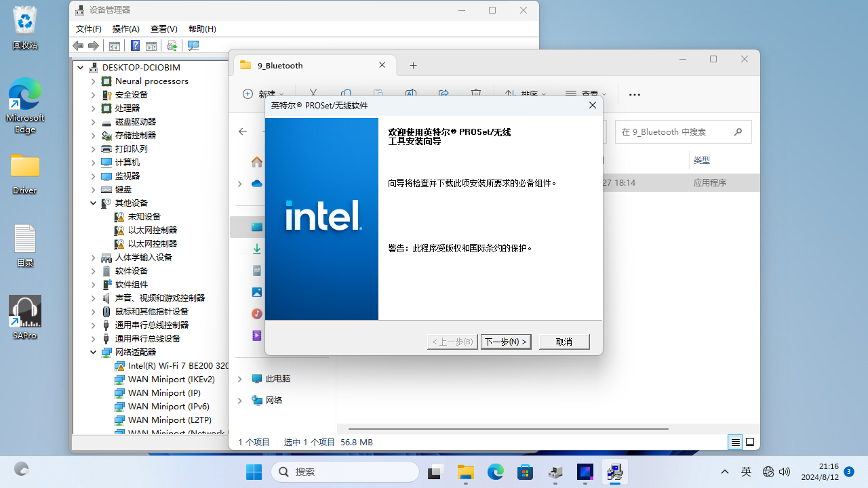Click the show/hide console tree icon
The width and height of the screenshot is (868, 488).
coord(115,46)
